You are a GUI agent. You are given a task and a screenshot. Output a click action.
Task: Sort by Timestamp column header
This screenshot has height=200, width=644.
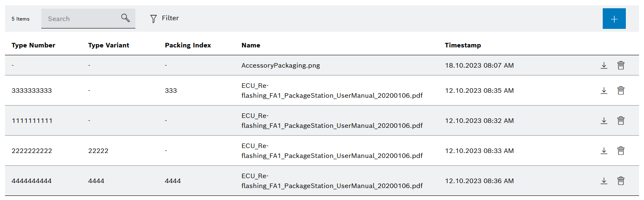(463, 45)
